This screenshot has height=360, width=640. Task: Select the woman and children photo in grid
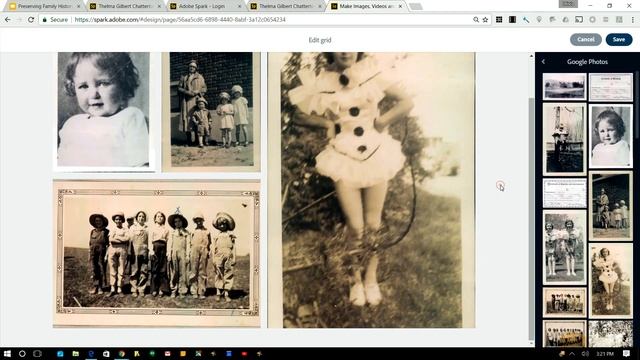point(211,111)
